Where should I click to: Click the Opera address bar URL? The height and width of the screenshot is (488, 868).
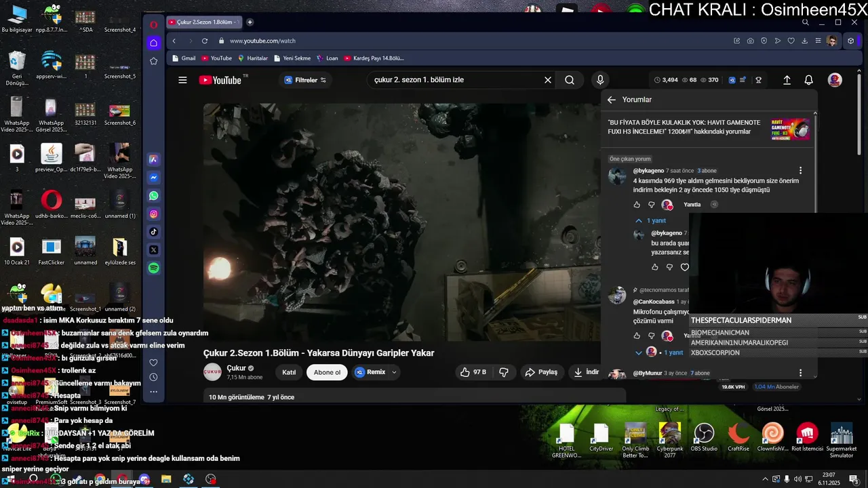(262, 41)
